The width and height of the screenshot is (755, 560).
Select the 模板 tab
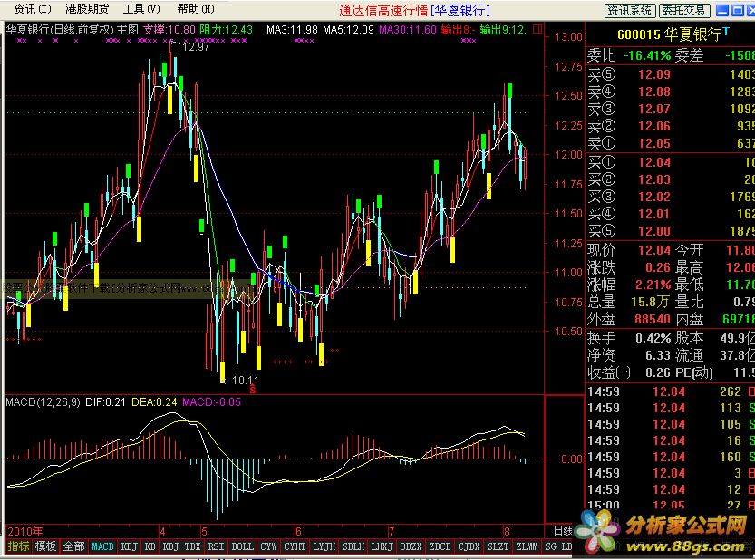pyautogui.click(x=45, y=546)
